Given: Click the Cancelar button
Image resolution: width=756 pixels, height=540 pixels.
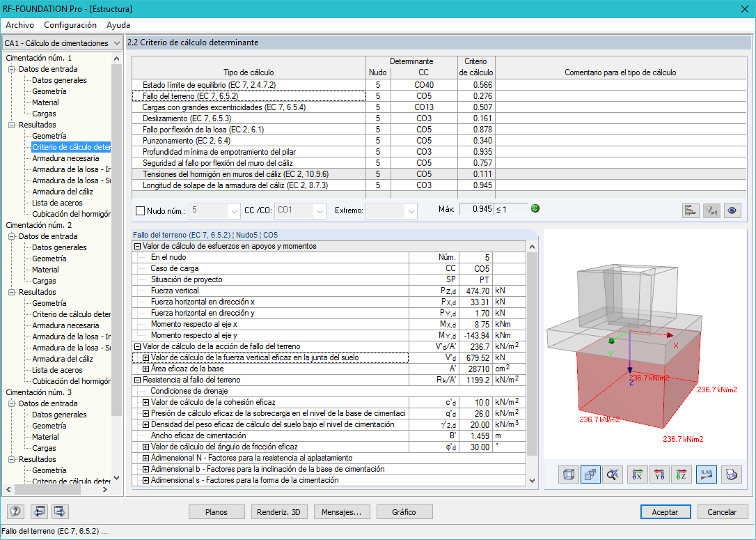Looking at the screenshot, I should click(722, 512).
